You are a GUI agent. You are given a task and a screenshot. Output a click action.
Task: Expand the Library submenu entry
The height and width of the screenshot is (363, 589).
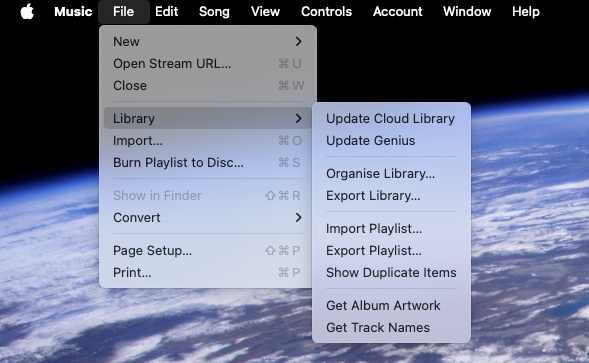tap(208, 118)
